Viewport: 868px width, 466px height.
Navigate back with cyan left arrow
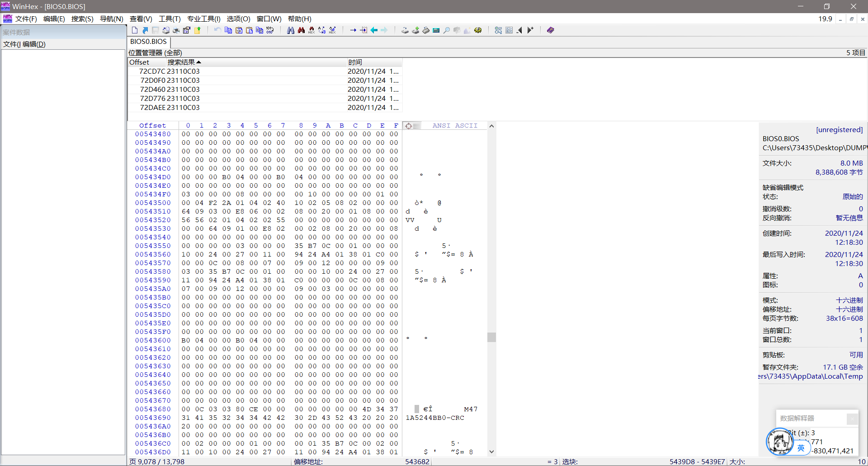pyautogui.click(x=374, y=30)
